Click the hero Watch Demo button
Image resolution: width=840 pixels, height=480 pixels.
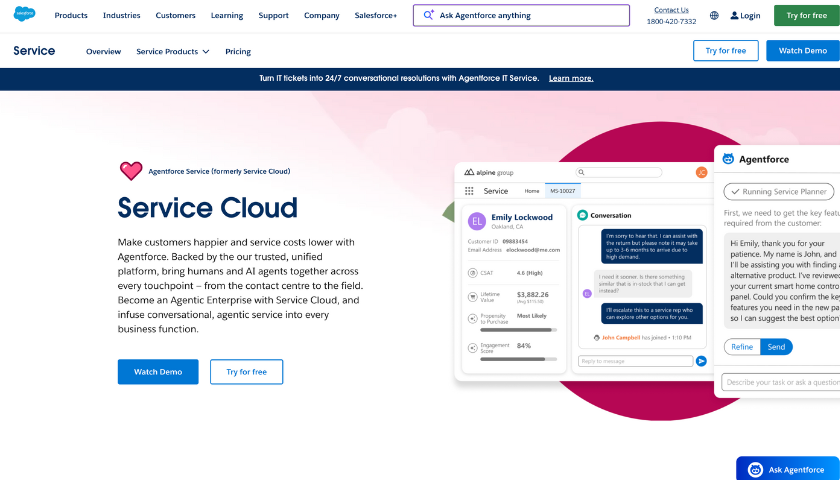[x=158, y=372]
